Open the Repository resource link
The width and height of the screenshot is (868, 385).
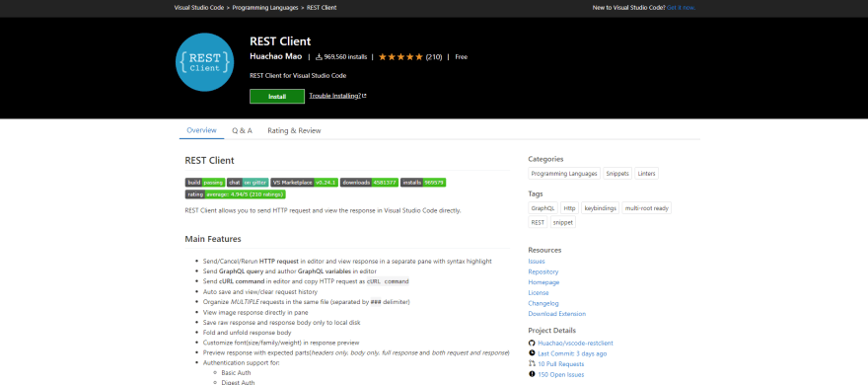(x=543, y=271)
